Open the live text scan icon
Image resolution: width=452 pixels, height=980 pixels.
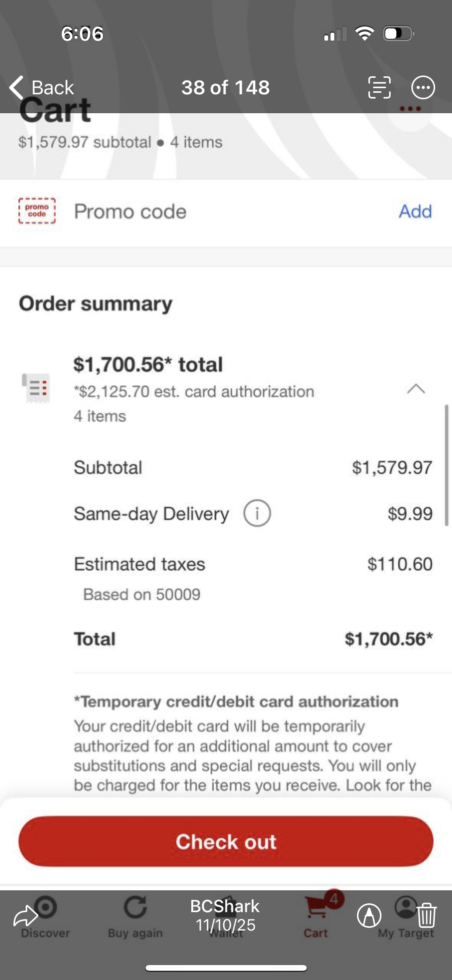379,87
